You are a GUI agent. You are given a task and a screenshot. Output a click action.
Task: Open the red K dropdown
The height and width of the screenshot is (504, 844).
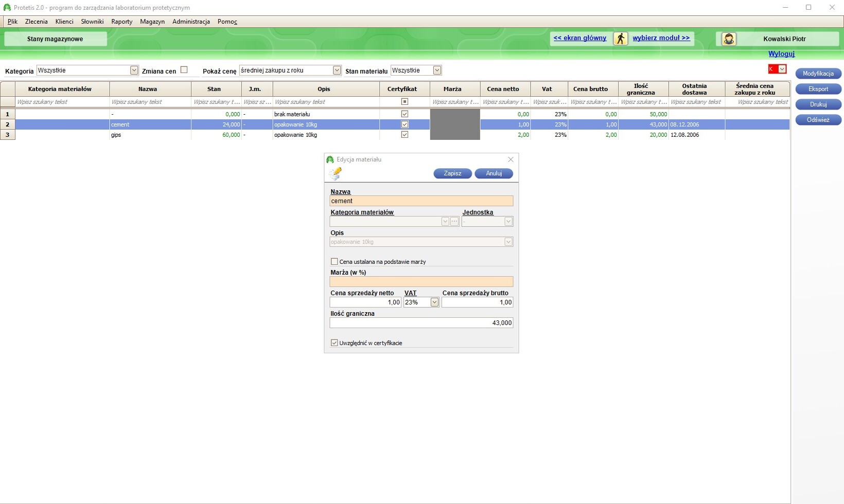pos(782,69)
